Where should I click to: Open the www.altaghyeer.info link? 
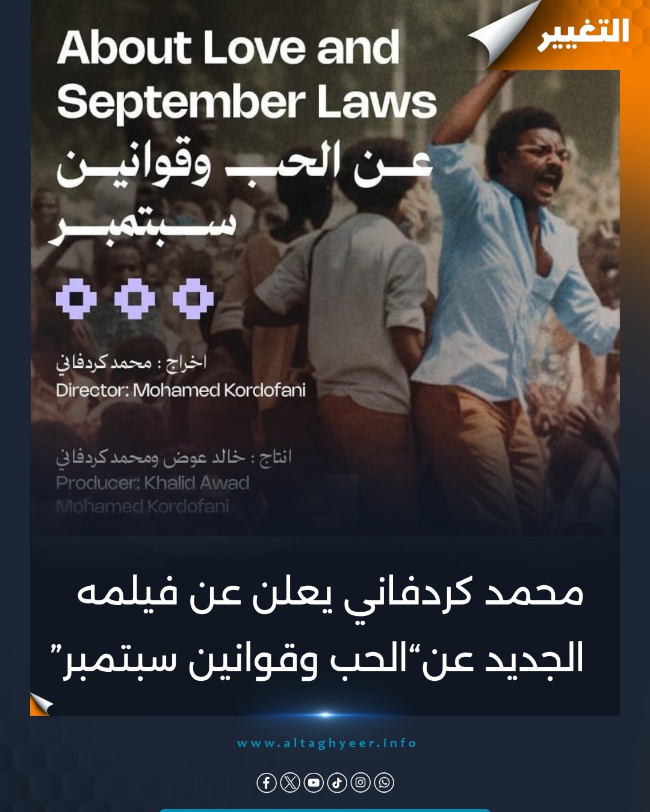click(327, 743)
